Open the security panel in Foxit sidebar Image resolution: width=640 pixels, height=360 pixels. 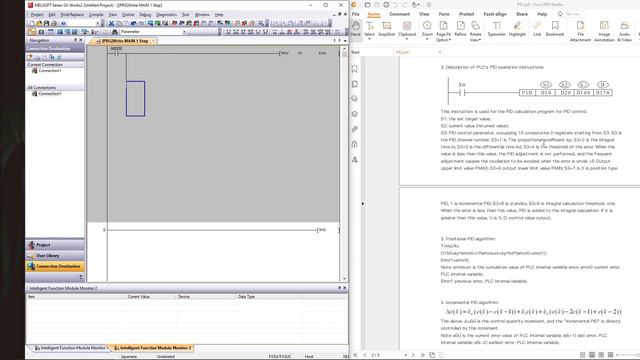(x=355, y=144)
